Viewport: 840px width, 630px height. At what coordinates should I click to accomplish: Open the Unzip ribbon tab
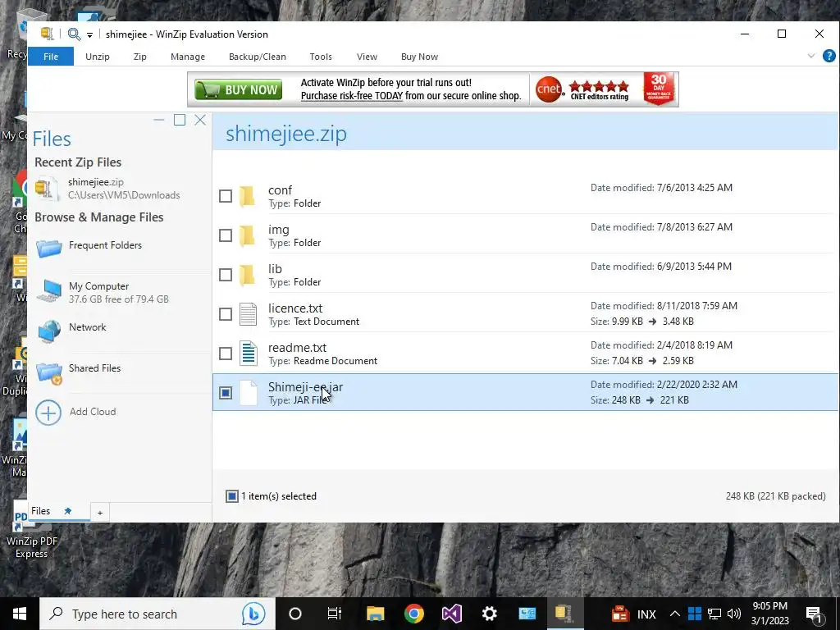click(98, 57)
